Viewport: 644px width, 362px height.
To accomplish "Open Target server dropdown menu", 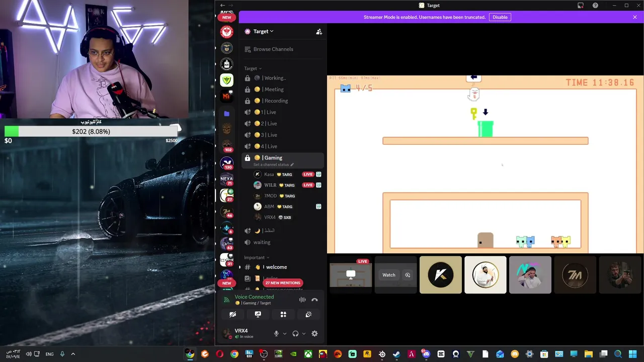I will pos(263,31).
